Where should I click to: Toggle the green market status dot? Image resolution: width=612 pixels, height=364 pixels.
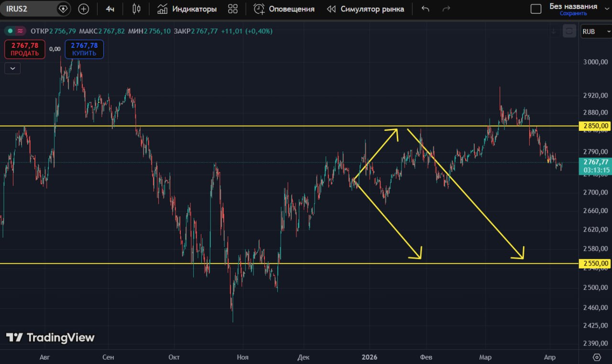10,31
